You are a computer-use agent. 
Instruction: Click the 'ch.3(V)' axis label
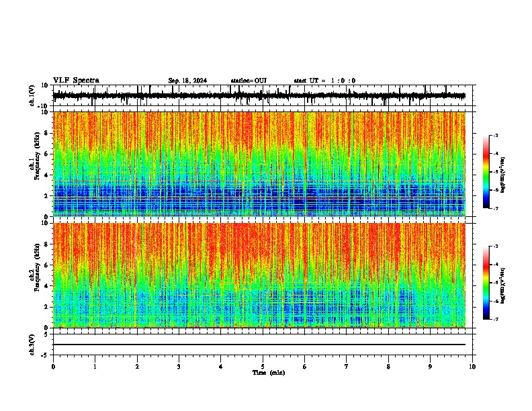click(x=32, y=345)
